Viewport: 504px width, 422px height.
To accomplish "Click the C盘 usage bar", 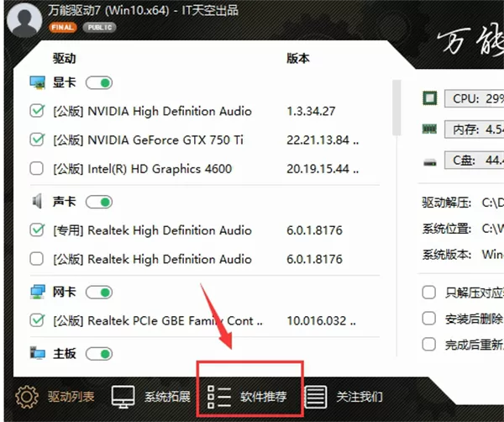I will tap(474, 160).
